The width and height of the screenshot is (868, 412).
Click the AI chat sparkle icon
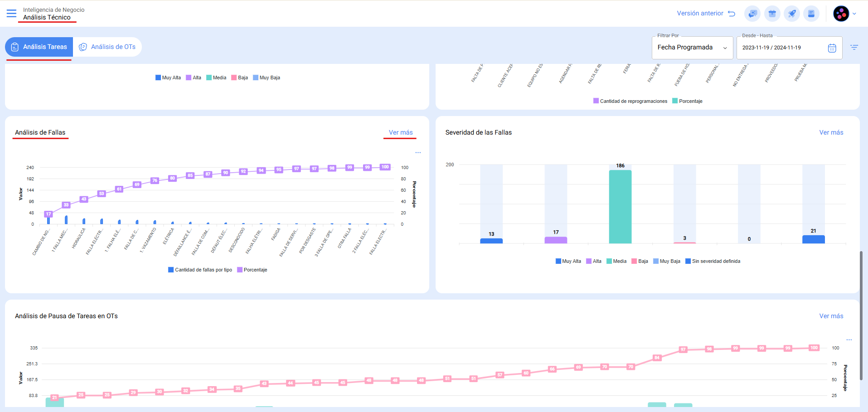[x=752, y=14]
